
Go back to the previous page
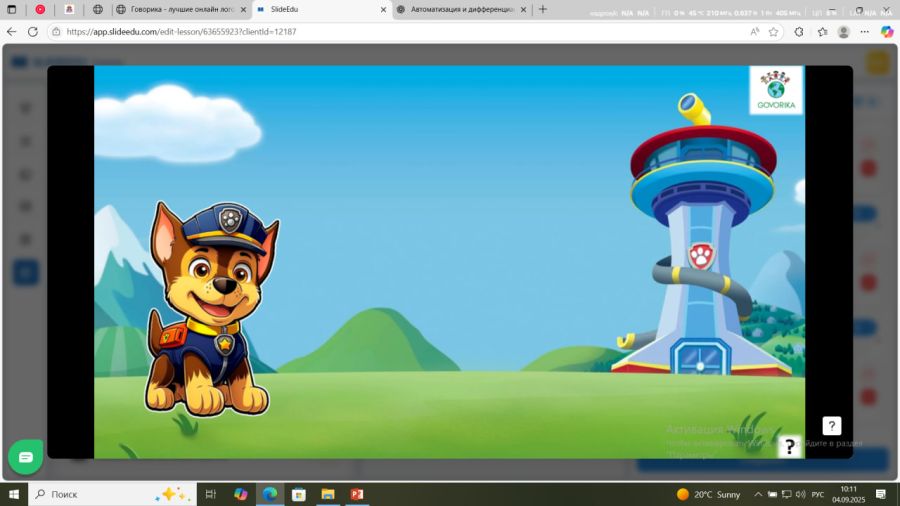pos(11,32)
